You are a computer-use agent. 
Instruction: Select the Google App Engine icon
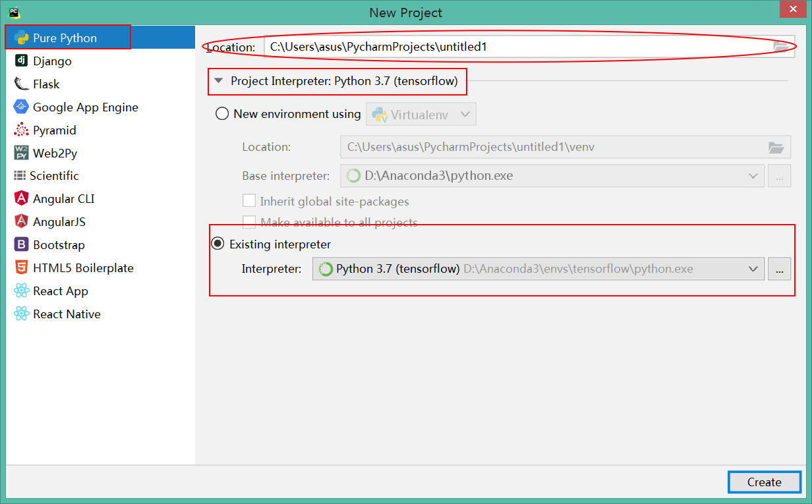click(21, 107)
